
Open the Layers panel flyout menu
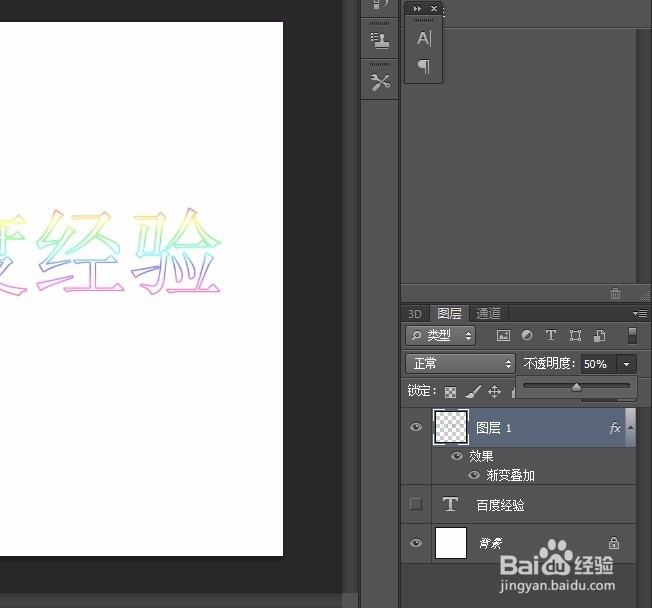pos(640,313)
